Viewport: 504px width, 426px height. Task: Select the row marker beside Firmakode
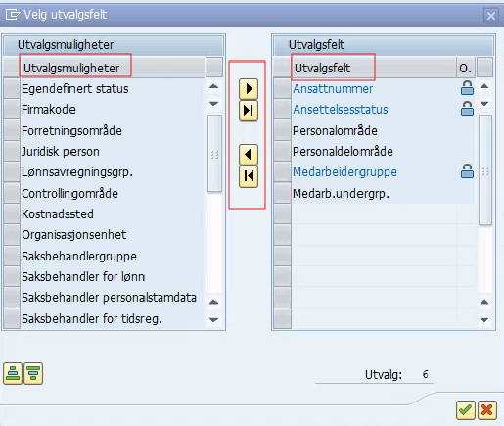[x=12, y=110]
